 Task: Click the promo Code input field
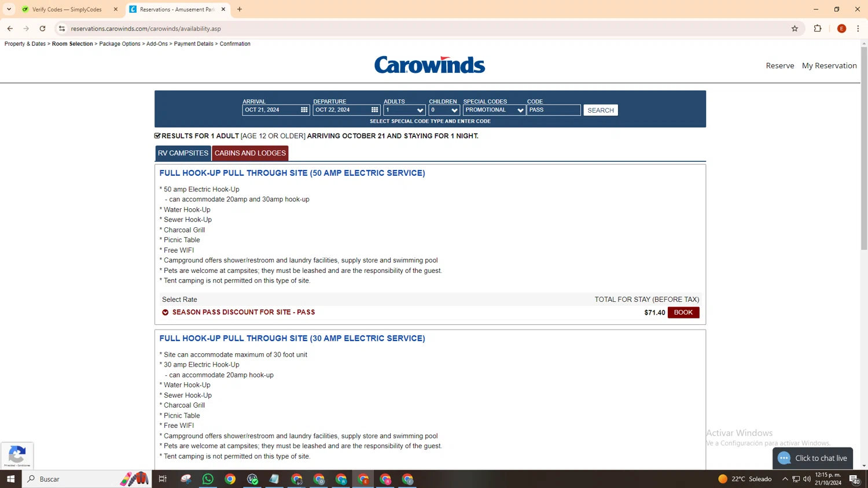click(x=554, y=110)
